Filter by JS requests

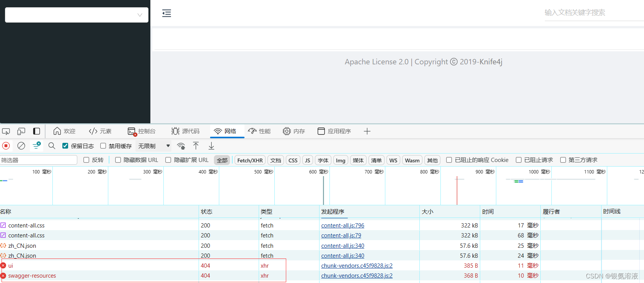coord(308,160)
